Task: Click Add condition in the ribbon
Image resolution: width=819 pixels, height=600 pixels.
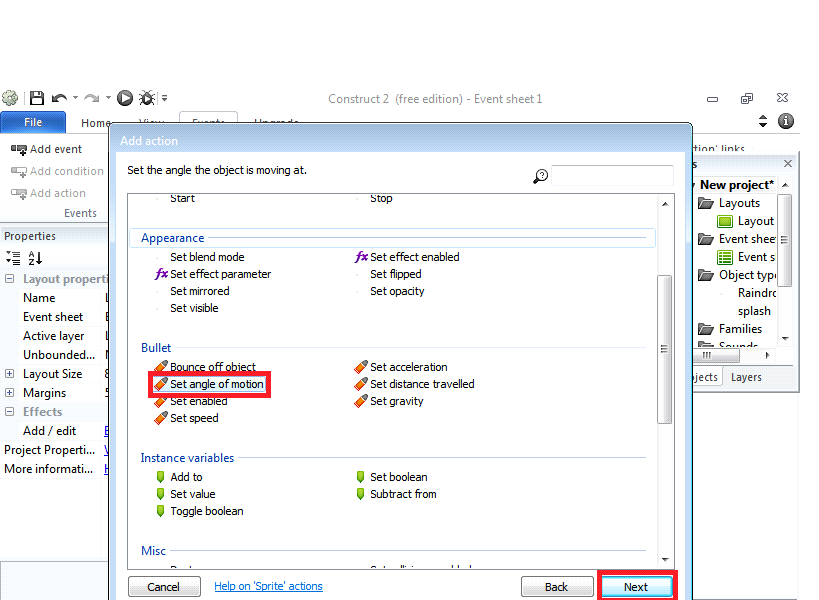Action: [x=57, y=171]
